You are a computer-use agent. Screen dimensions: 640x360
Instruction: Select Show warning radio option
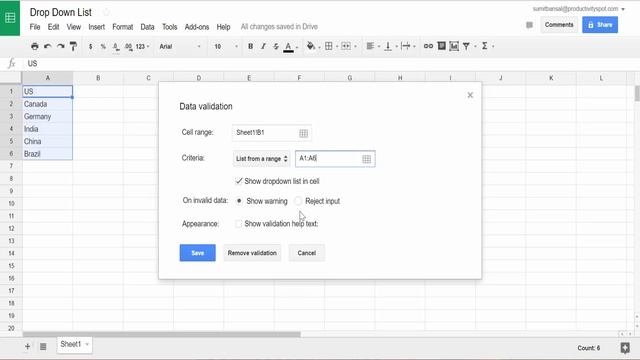tap(239, 201)
